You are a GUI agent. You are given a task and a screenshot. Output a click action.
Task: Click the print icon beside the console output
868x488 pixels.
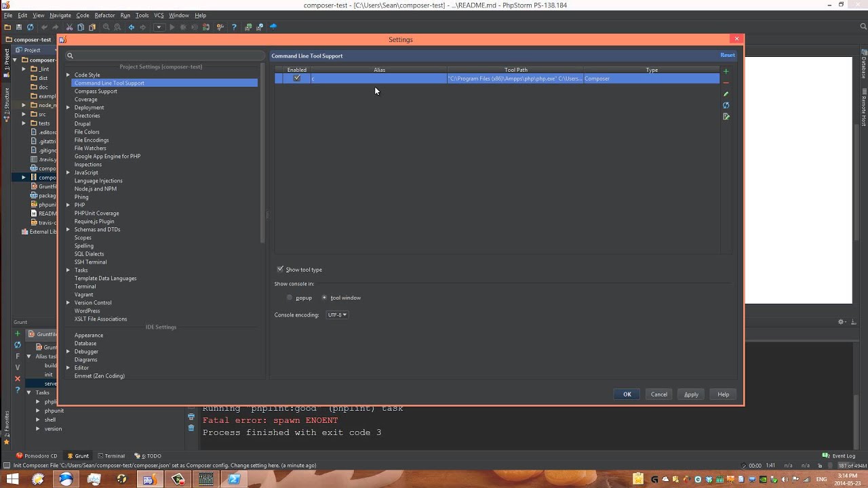191,417
